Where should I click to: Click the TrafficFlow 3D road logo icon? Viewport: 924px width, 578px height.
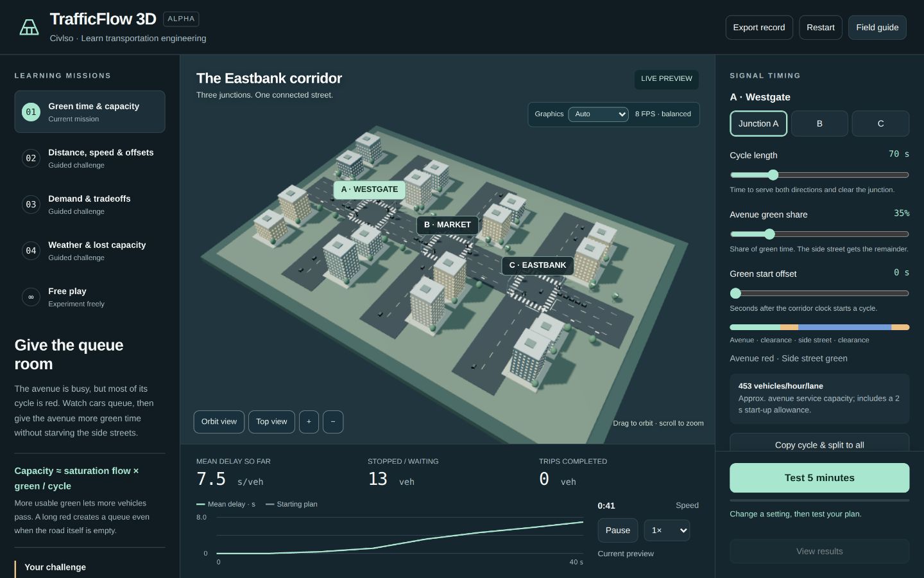coord(29,27)
